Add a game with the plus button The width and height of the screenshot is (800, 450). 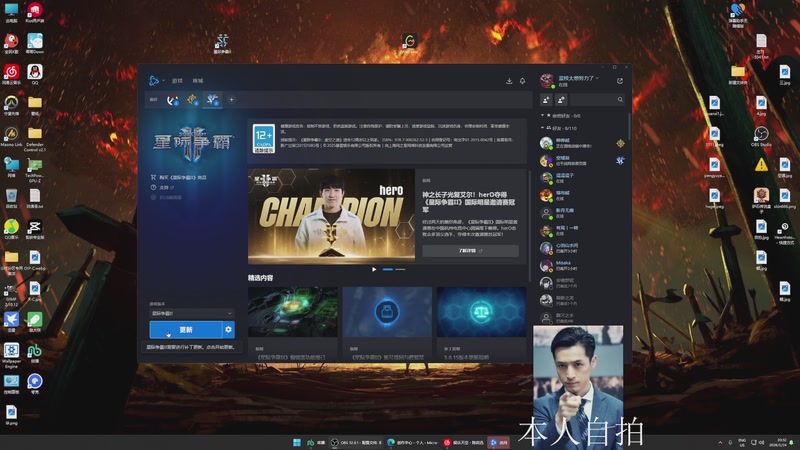click(231, 100)
